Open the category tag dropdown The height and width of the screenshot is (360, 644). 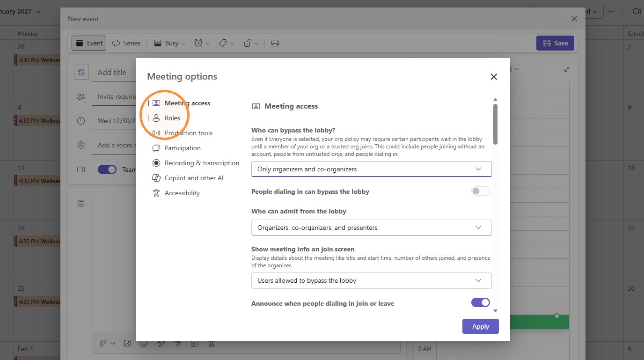tap(226, 43)
